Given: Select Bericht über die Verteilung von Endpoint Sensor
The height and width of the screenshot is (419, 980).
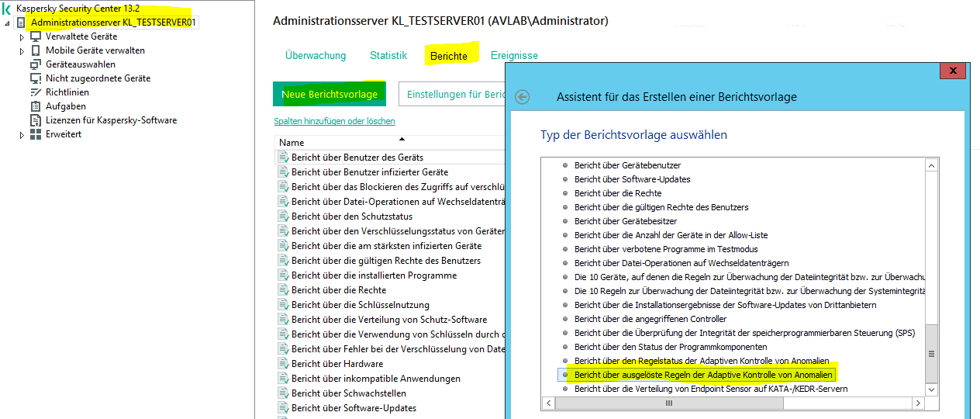Looking at the screenshot, I should pyautogui.click(x=711, y=389).
